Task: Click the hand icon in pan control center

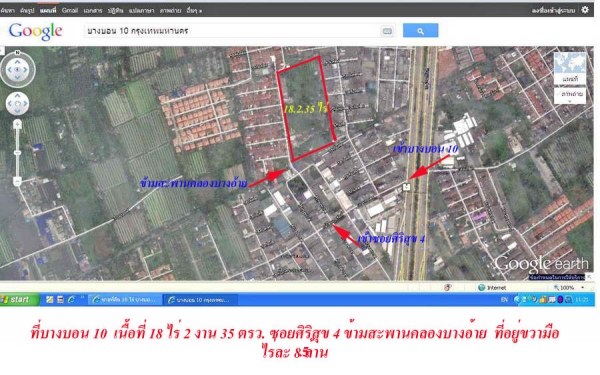Action: pyautogui.click(x=17, y=103)
